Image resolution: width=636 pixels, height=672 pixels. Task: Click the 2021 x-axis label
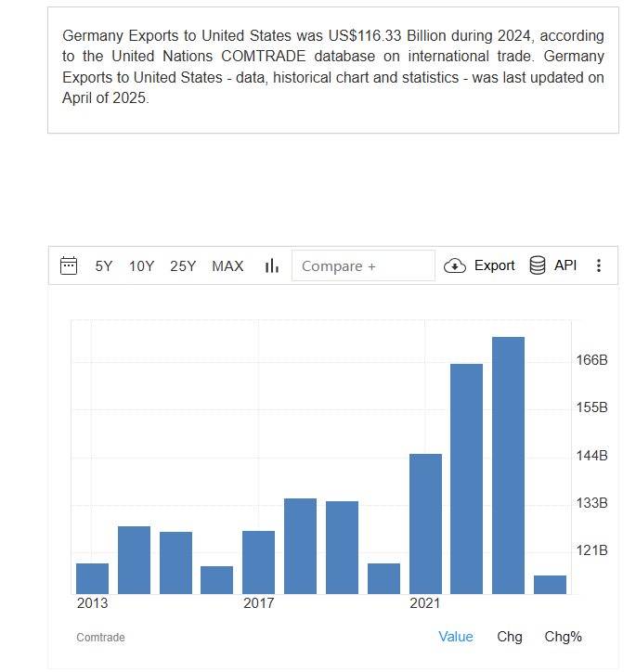click(x=424, y=603)
